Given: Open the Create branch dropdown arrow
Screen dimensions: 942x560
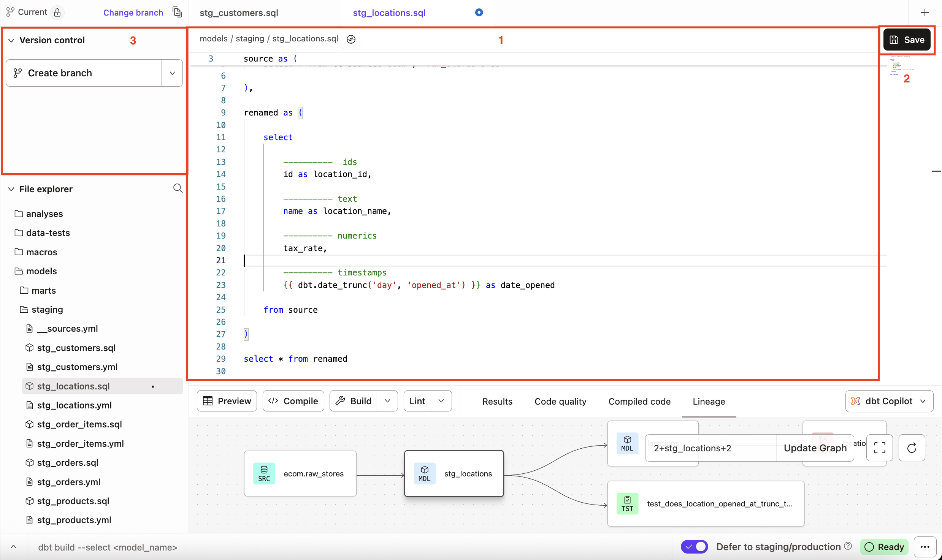Looking at the screenshot, I should point(172,73).
